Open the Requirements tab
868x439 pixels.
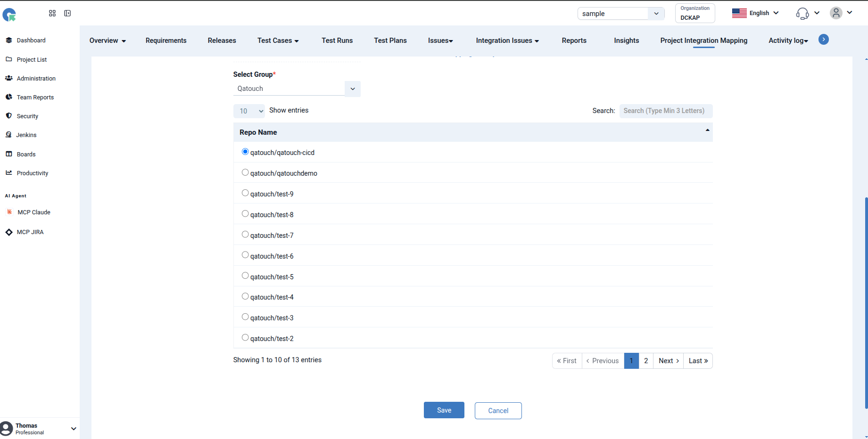pos(166,41)
